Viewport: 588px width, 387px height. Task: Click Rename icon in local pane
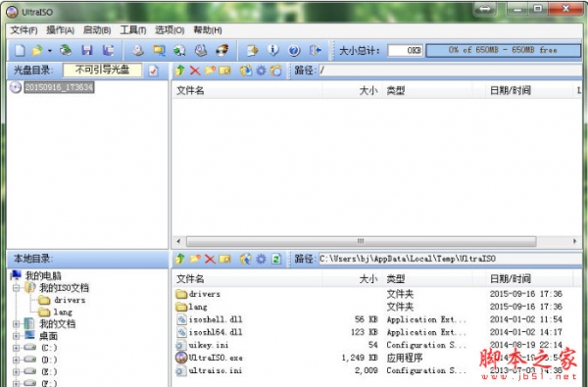224,259
